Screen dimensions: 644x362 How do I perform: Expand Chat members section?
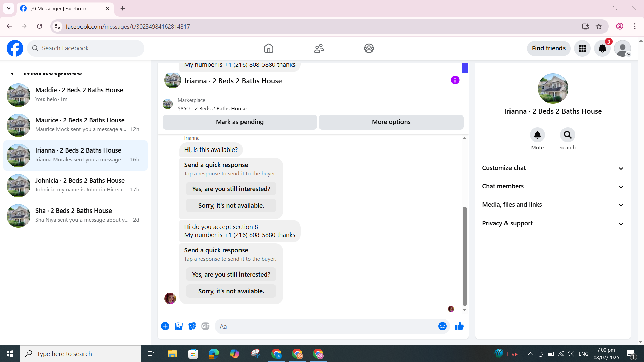pyautogui.click(x=553, y=186)
